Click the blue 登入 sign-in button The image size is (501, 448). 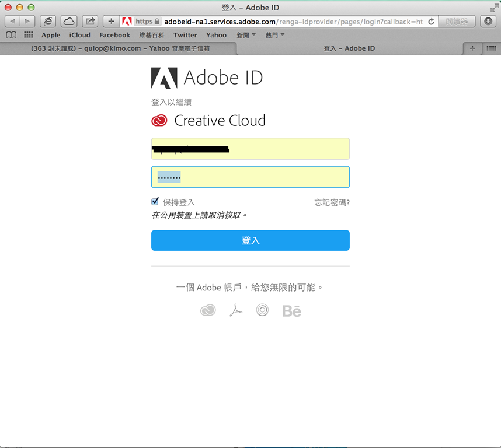click(251, 240)
